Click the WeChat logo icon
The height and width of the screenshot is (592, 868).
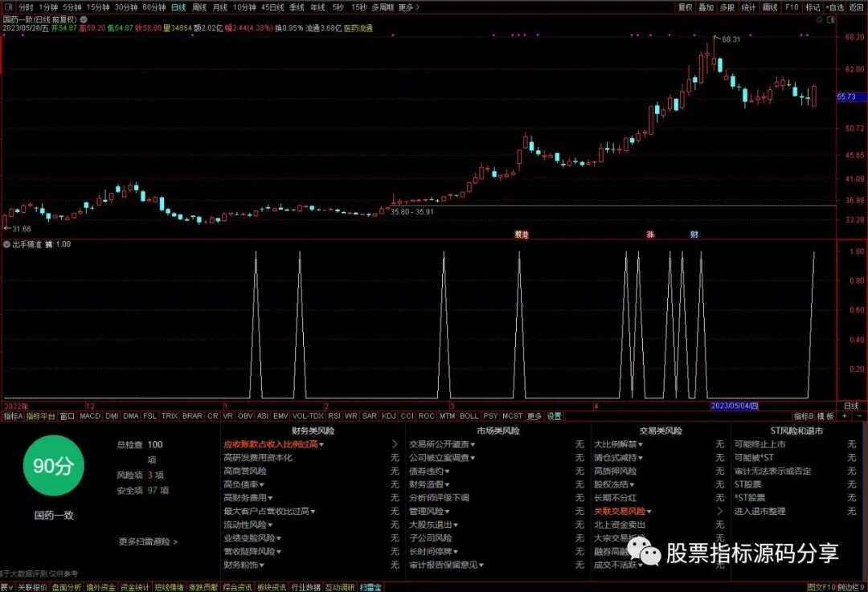coord(644,551)
